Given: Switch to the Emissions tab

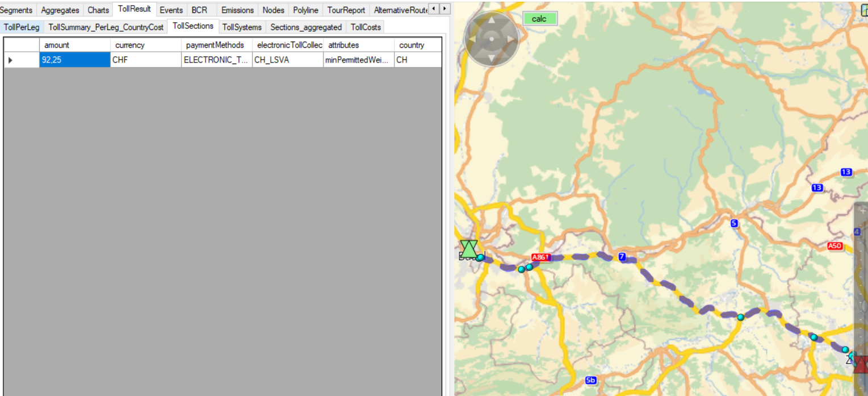Looking at the screenshot, I should (x=237, y=10).
